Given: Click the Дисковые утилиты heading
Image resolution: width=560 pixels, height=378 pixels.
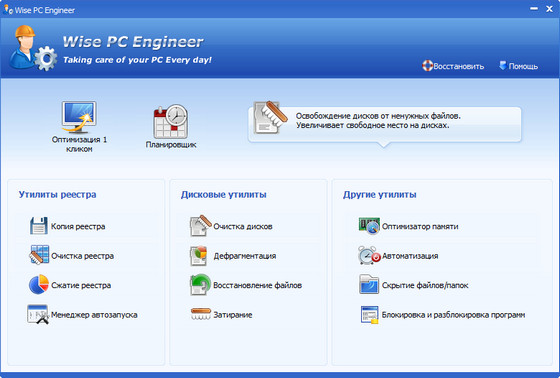Looking at the screenshot, I should [223, 195].
